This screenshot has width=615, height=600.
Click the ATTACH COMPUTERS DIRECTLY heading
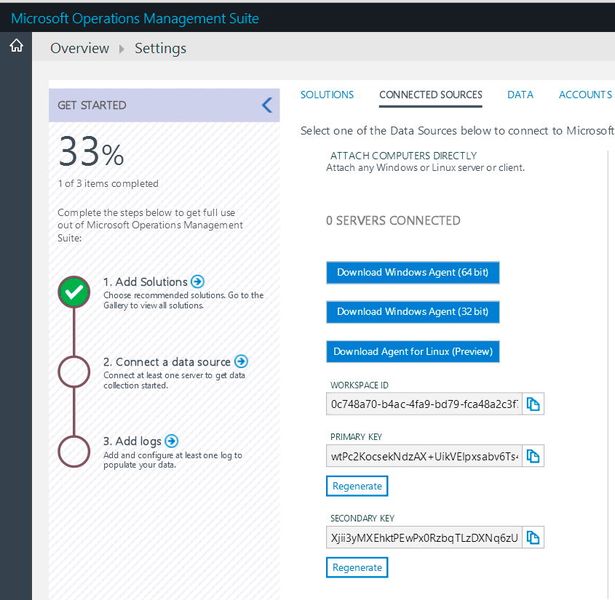point(404,156)
